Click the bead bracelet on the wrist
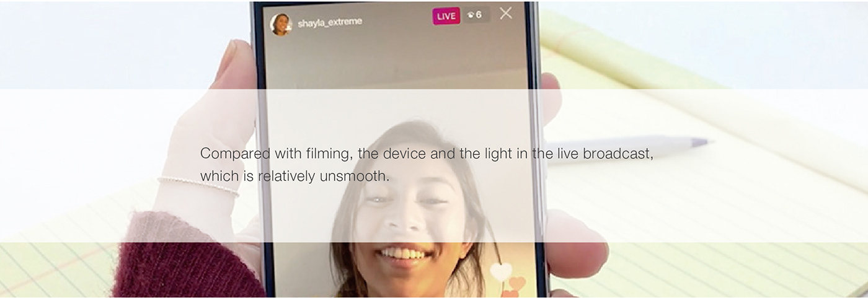 pyautogui.click(x=198, y=185)
